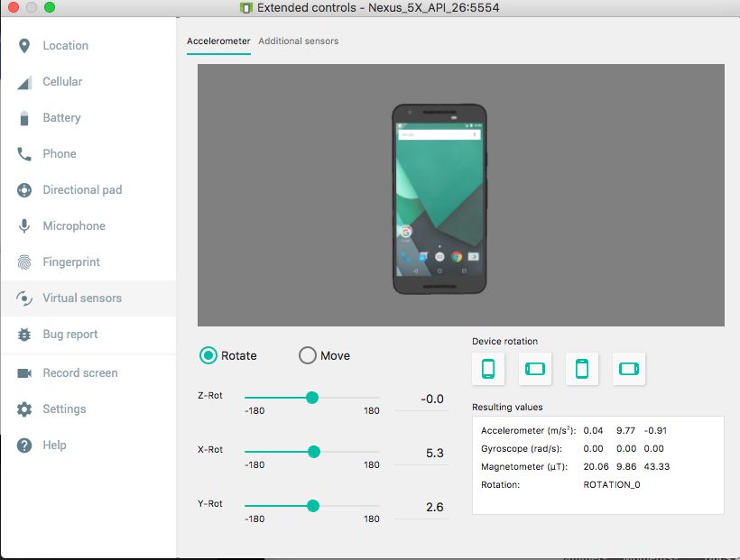
Task: Click the Virtual sensors icon
Action: 24,298
